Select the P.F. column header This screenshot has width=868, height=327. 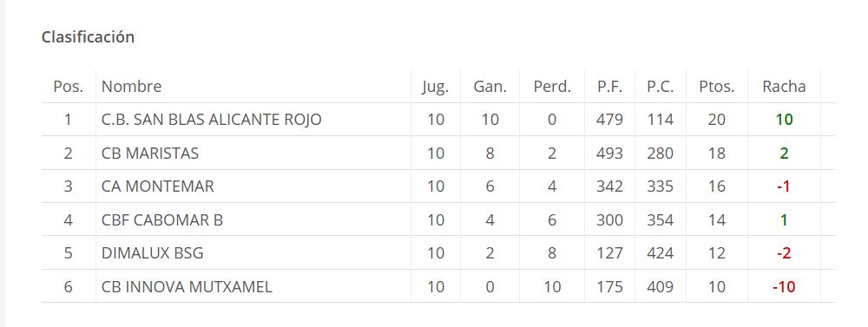pos(609,87)
